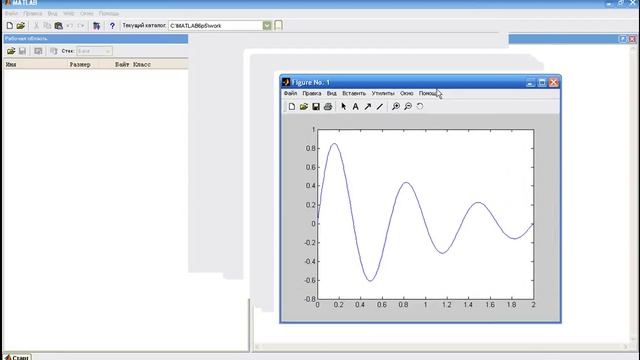
Task: Open Файл menu in Figure window
Action: coord(290,93)
